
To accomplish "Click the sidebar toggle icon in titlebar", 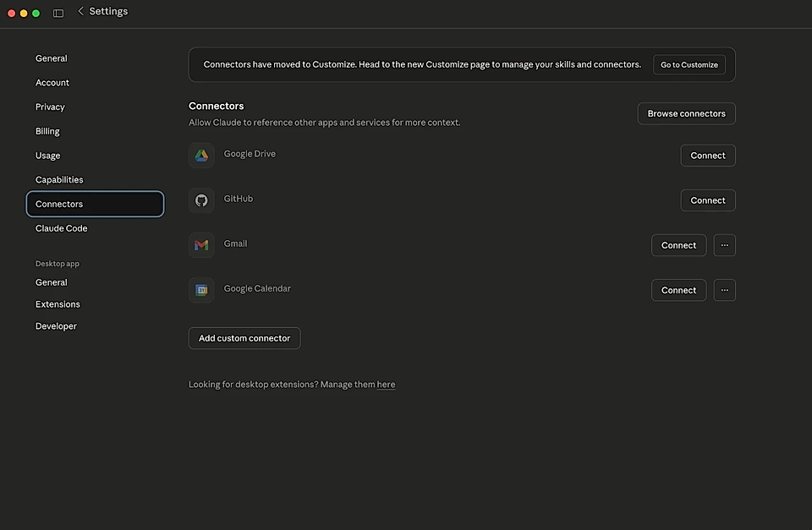I will [58, 13].
